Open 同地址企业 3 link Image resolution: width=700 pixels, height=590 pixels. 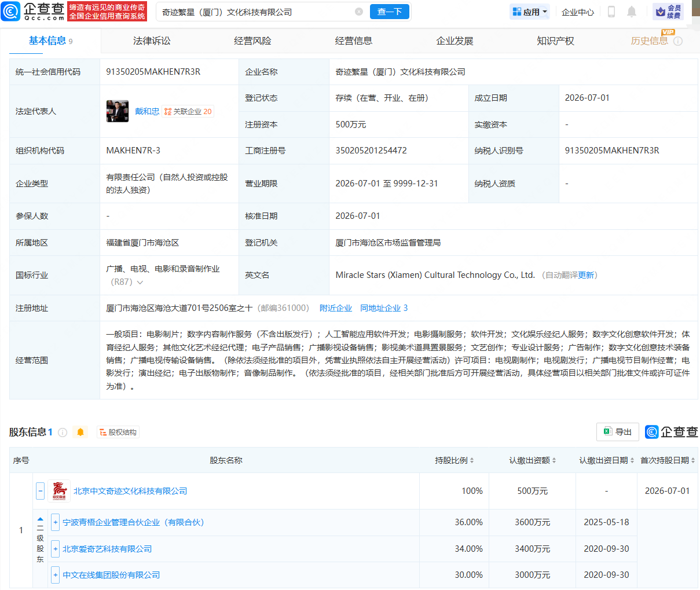(384, 308)
